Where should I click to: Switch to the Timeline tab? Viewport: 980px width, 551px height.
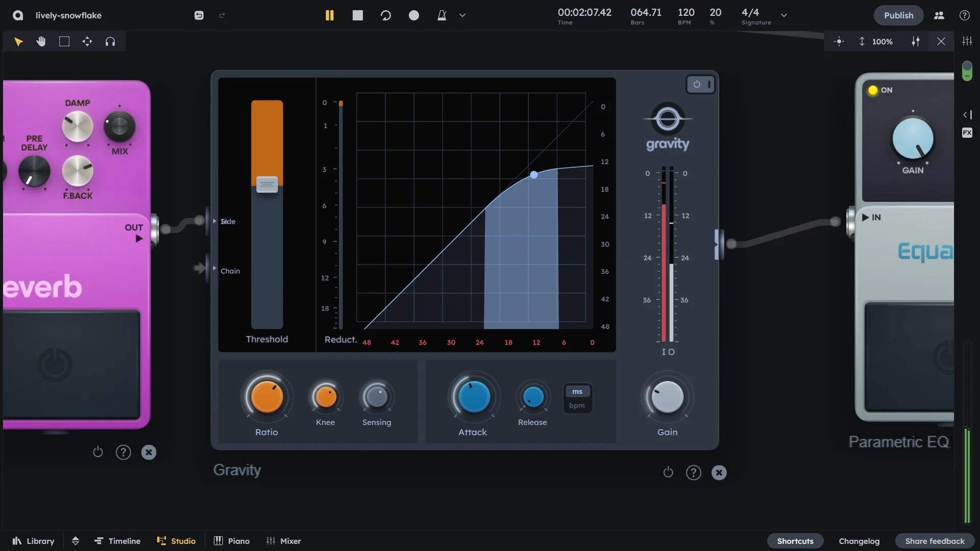pos(117,541)
